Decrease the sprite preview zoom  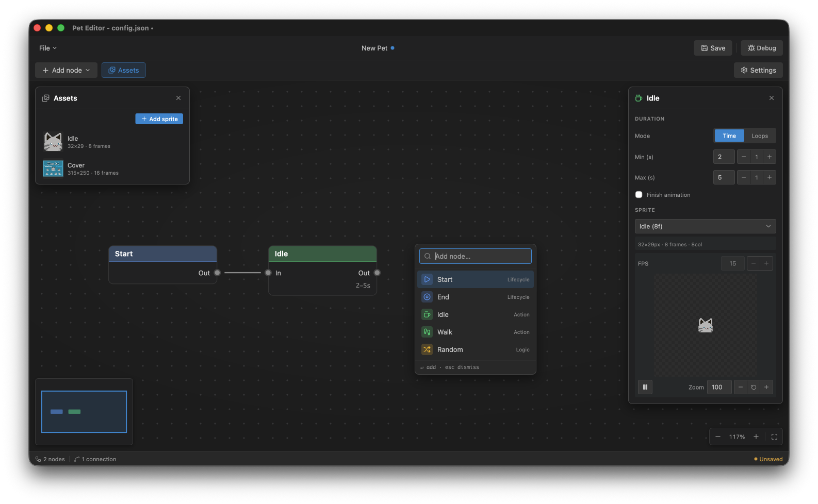tap(741, 387)
